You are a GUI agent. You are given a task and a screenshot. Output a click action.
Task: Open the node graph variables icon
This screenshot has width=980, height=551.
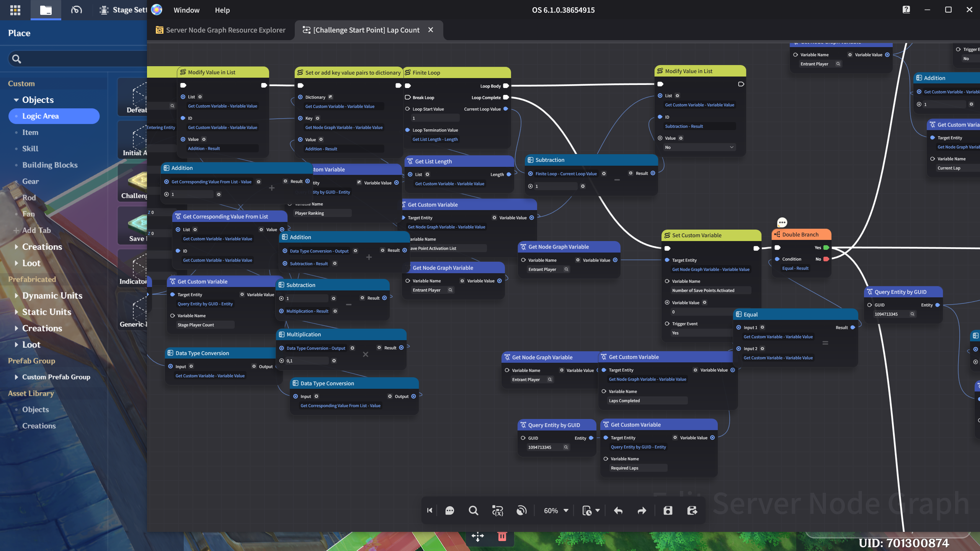click(x=497, y=510)
